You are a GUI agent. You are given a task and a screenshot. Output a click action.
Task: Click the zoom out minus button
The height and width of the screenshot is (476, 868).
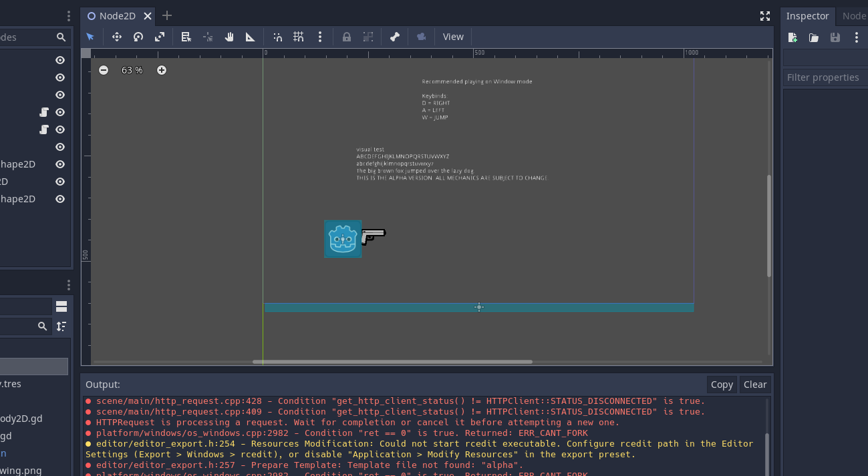point(104,70)
